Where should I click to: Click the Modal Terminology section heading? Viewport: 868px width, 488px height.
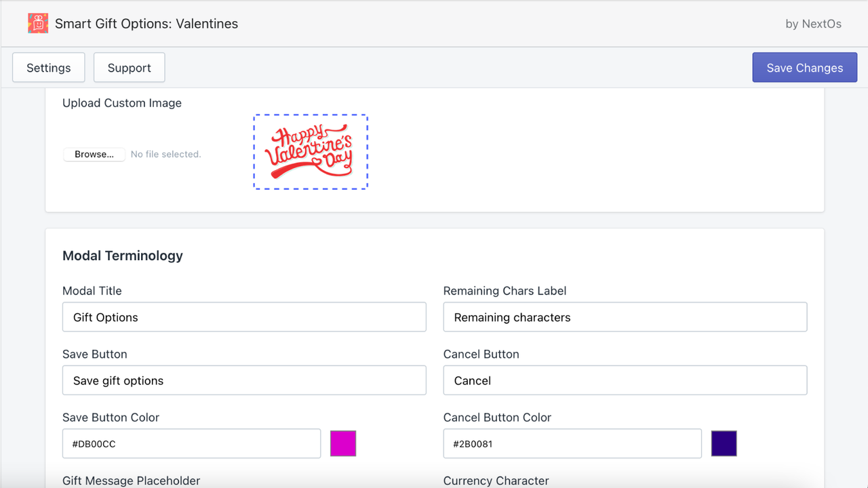point(122,256)
